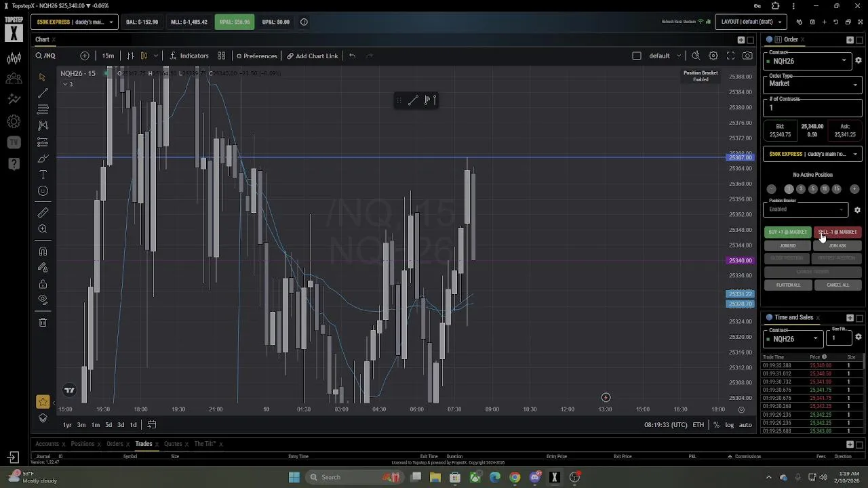Open the chart layout grid icon

pyautogui.click(x=221, y=56)
